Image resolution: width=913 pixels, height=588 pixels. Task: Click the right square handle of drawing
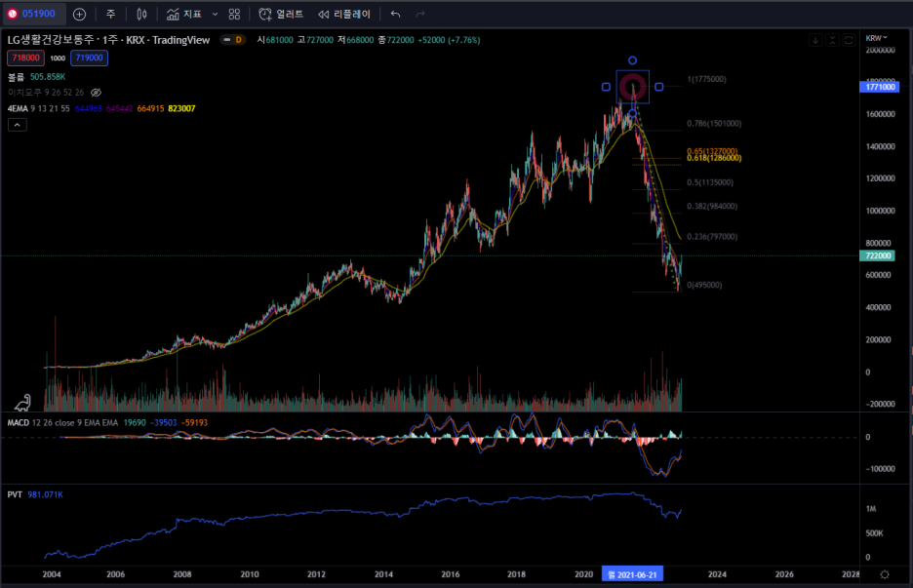658,87
